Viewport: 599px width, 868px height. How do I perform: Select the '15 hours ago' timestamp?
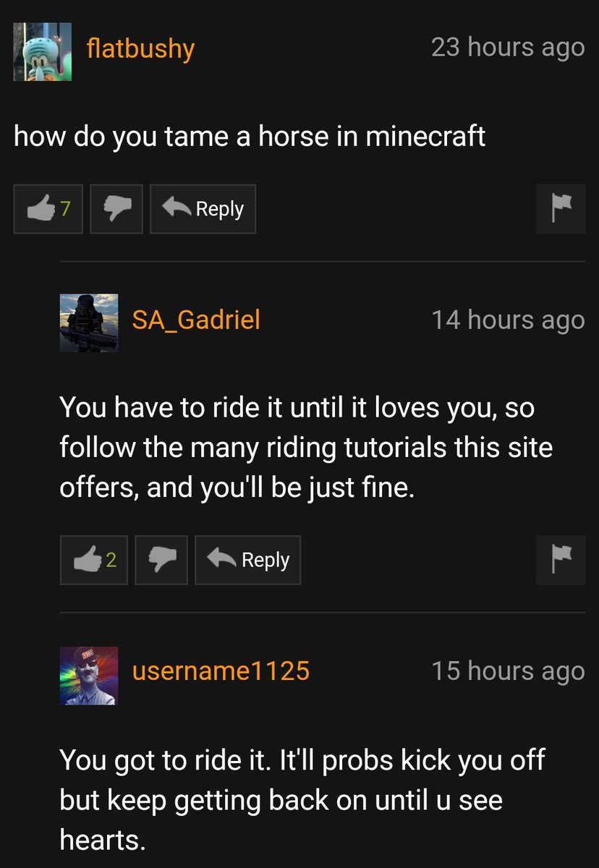tap(508, 671)
